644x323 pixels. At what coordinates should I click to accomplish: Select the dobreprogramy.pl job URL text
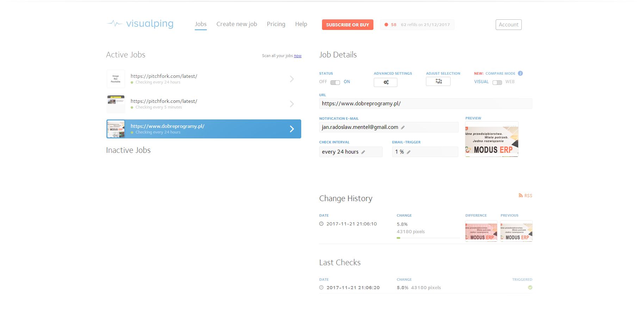pos(167,126)
